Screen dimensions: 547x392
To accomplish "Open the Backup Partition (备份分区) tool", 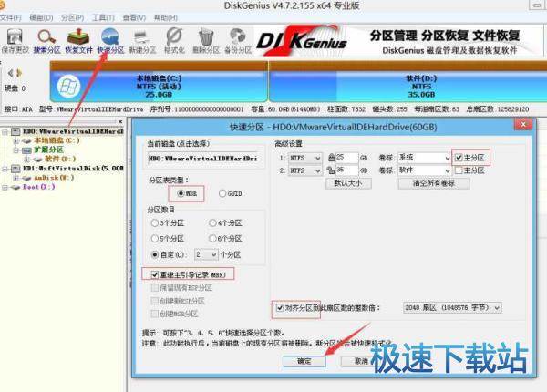I will click(x=238, y=41).
